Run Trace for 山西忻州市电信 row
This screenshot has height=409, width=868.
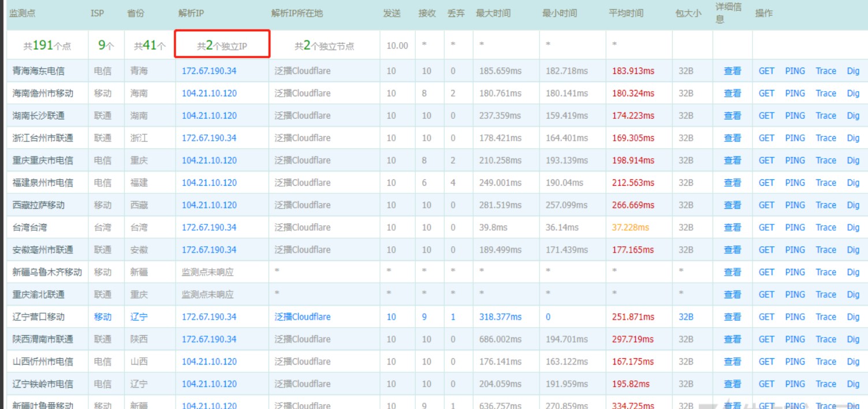click(826, 362)
